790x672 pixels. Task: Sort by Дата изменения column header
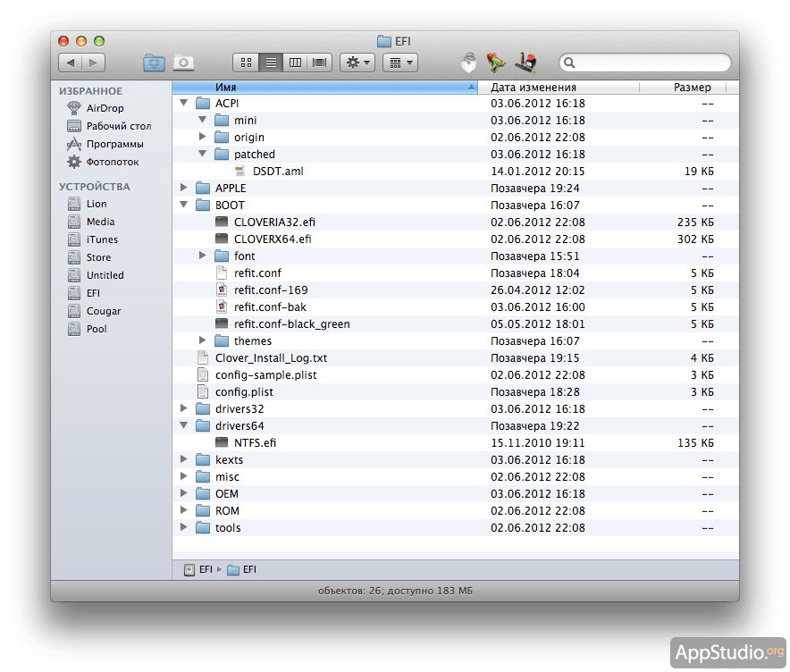pos(559,88)
